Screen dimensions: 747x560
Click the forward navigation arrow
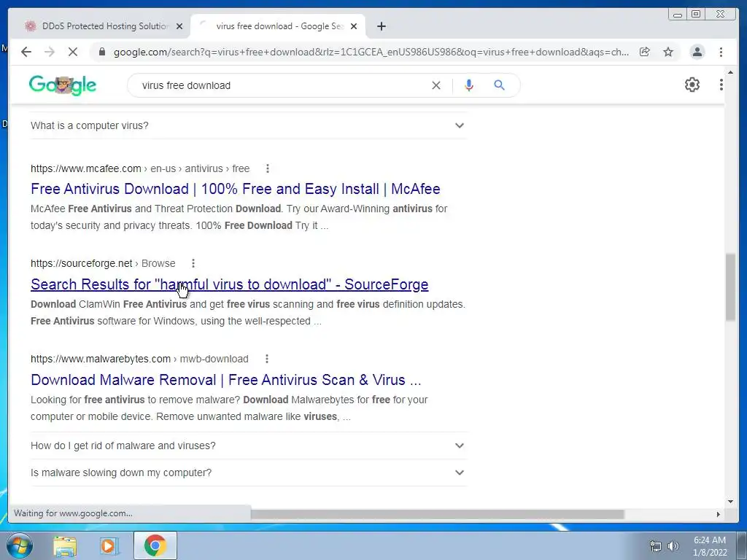coord(50,52)
